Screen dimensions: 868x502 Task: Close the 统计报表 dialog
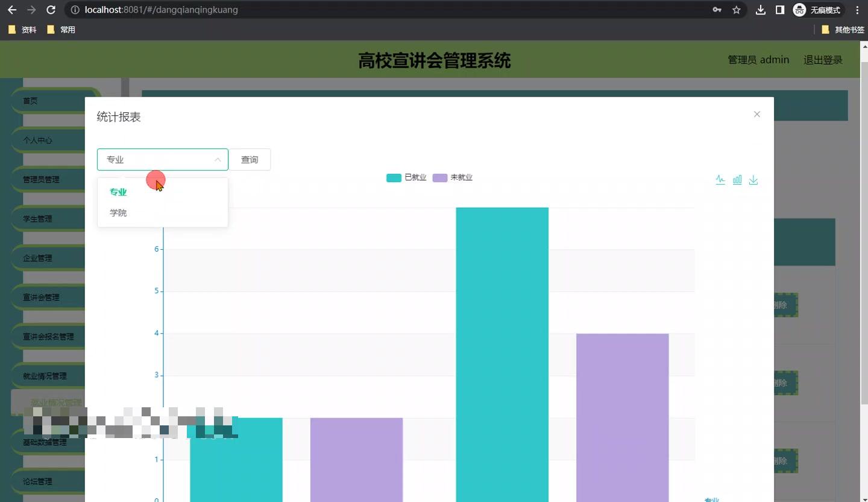coord(757,114)
